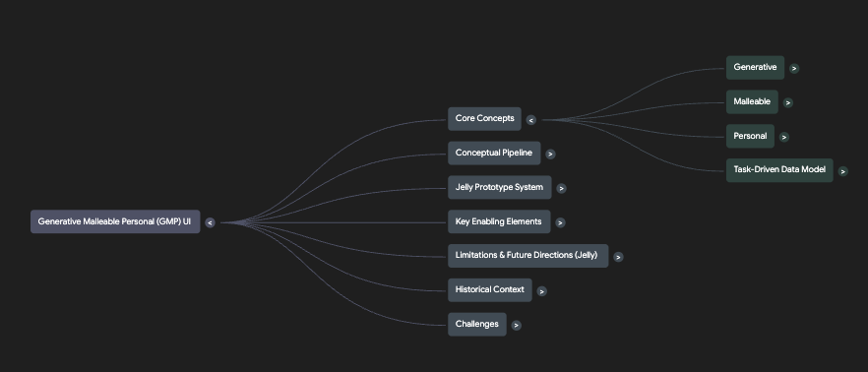This screenshot has height=372, width=868.
Task: Select the Challenges node
Action: coord(477,325)
